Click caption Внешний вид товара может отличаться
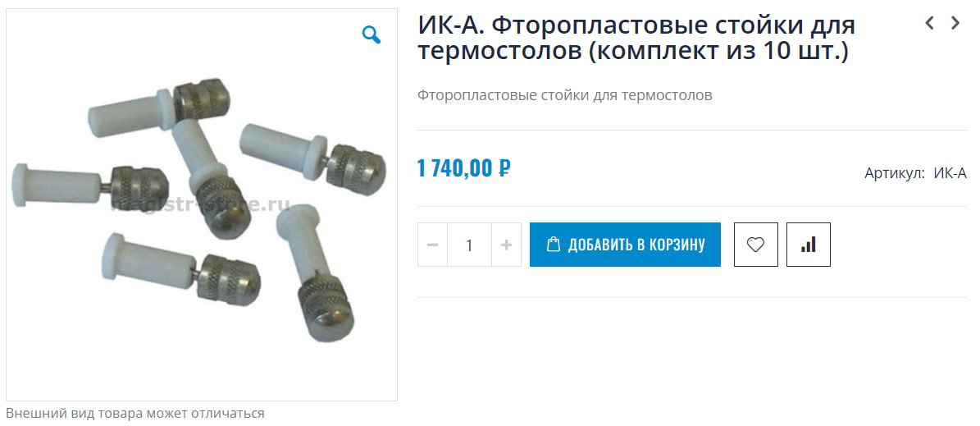980x426 pixels. pyautogui.click(x=135, y=414)
